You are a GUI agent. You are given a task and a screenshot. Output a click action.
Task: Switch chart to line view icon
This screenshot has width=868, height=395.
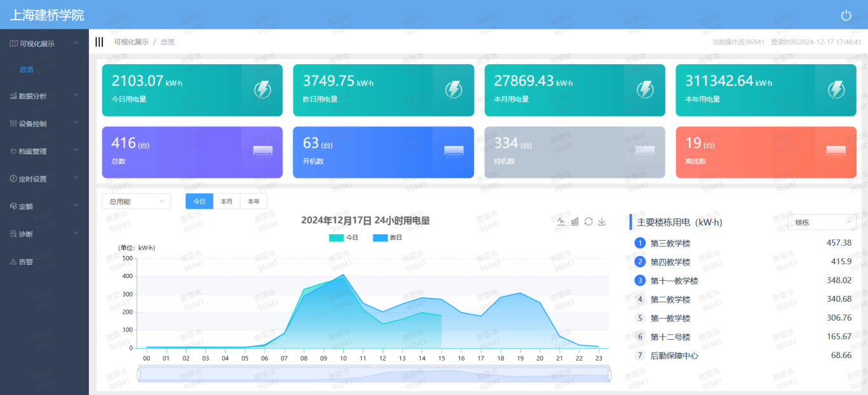(x=561, y=222)
